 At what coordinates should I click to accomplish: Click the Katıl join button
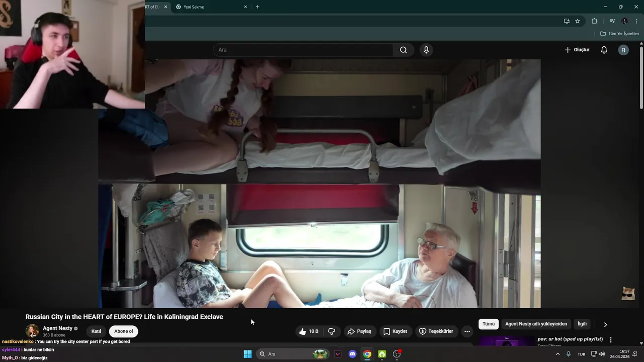tap(96, 331)
